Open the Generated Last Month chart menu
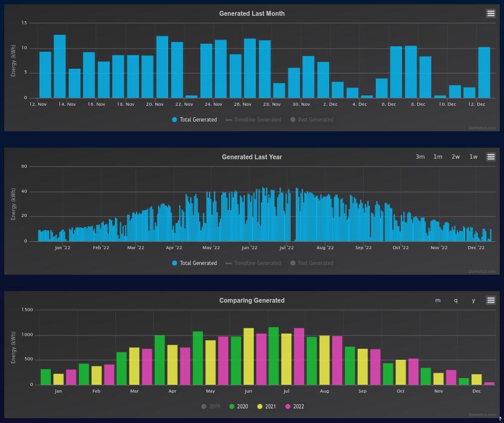This screenshot has width=504, height=423. [491, 13]
